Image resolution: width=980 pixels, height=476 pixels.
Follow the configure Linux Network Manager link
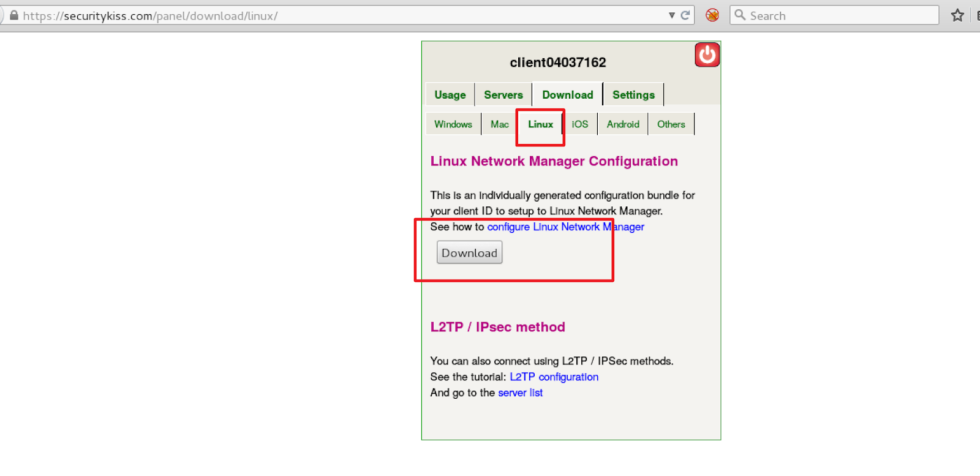(x=566, y=227)
